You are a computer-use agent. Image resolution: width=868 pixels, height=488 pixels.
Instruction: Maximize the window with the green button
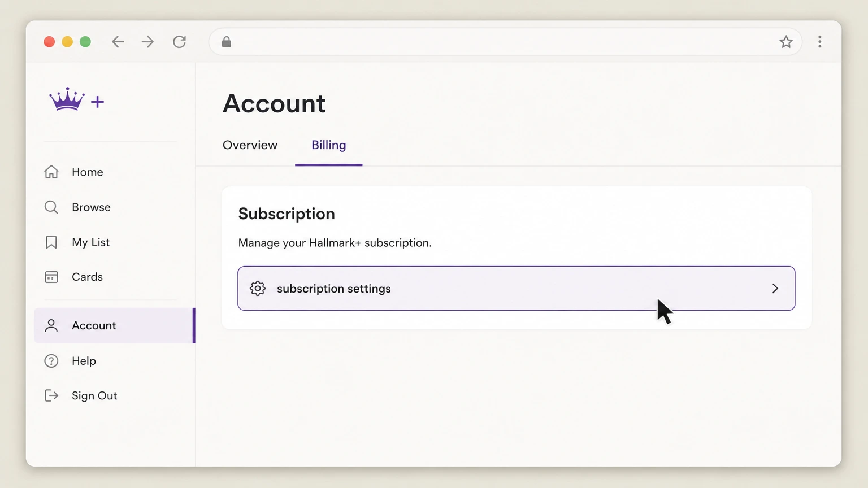coord(85,42)
